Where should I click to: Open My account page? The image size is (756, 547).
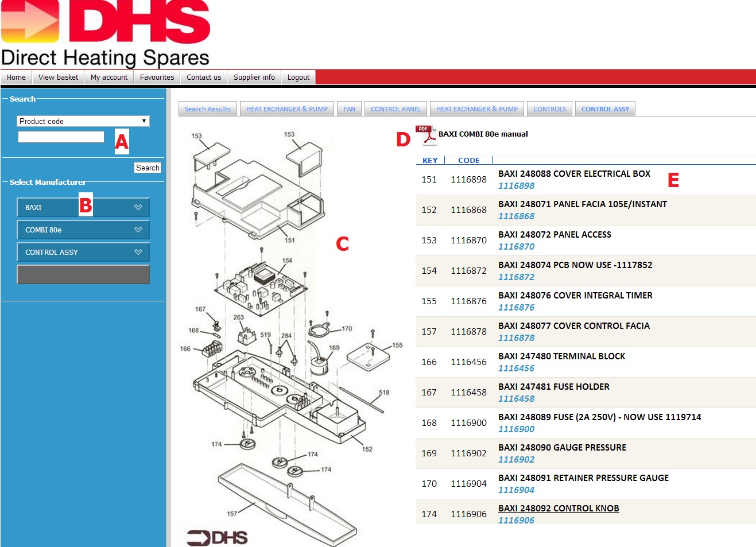(x=109, y=77)
